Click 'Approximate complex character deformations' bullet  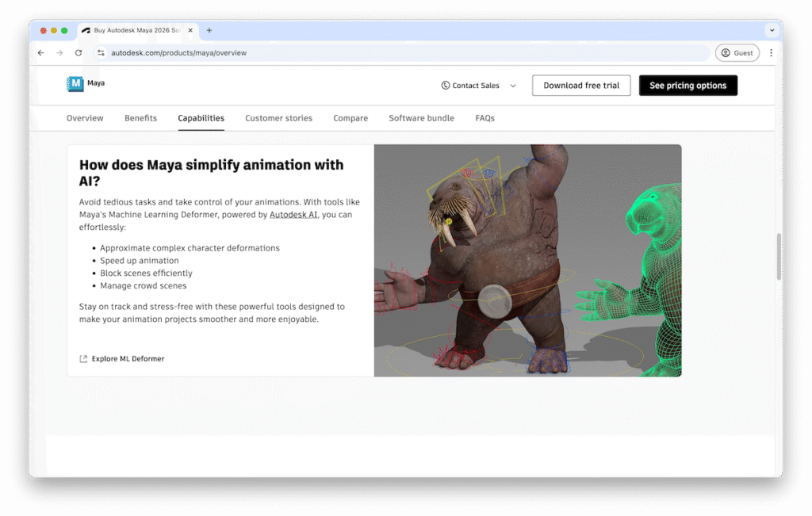[190, 248]
